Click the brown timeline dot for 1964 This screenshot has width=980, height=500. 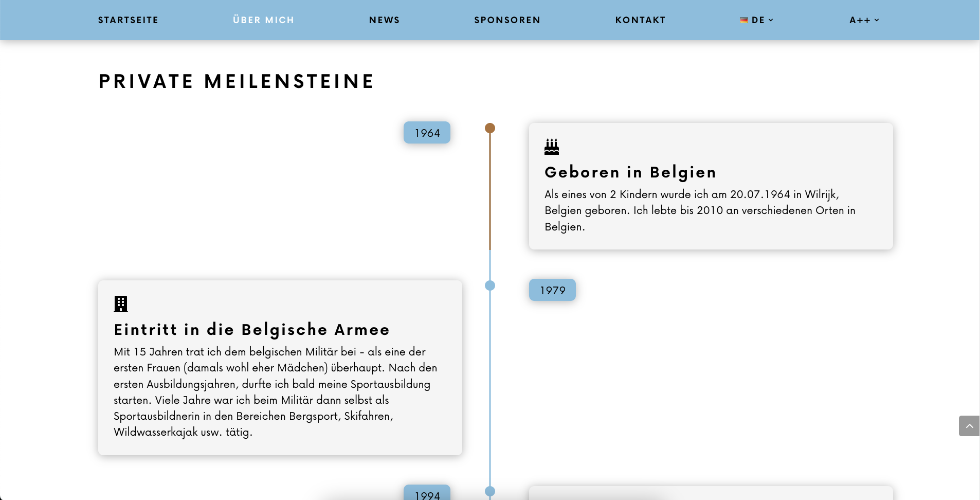[490, 128]
